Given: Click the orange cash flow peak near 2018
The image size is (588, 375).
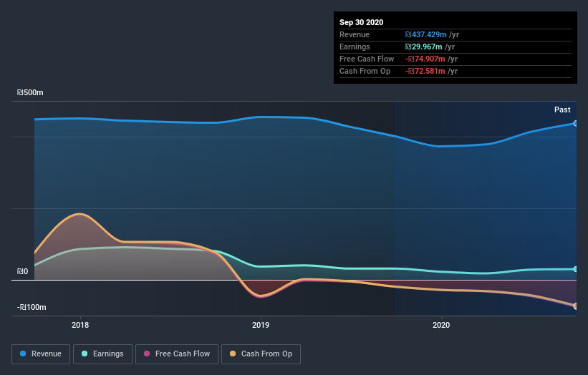Looking at the screenshot, I should click(80, 214).
